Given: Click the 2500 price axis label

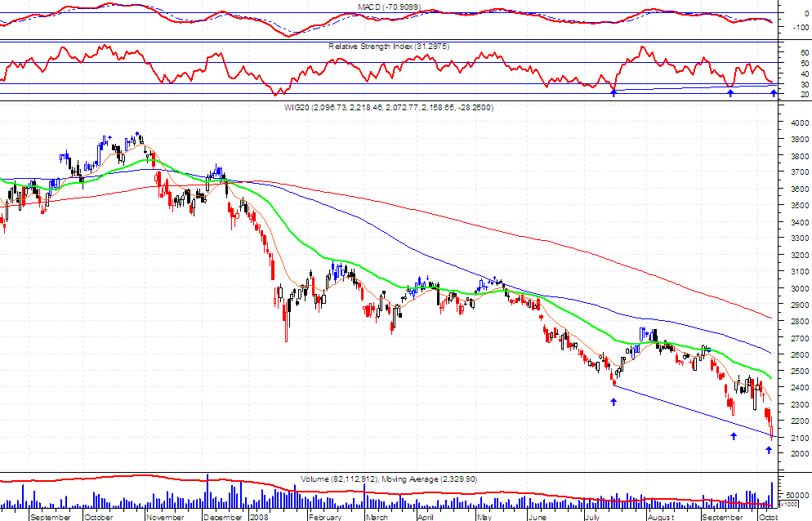Looking at the screenshot, I should (x=800, y=371).
